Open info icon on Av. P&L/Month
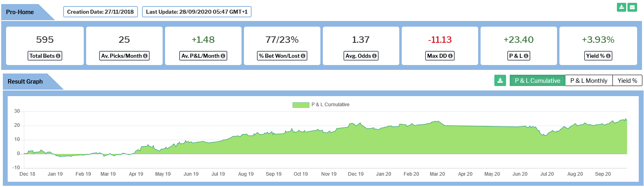Viewport: 644px width, 187px height. pos(223,56)
